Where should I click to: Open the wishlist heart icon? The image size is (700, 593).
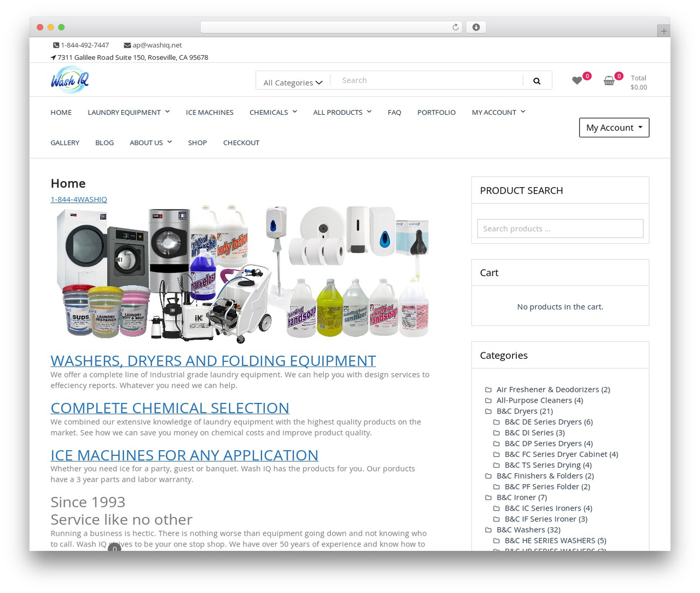(x=577, y=80)
